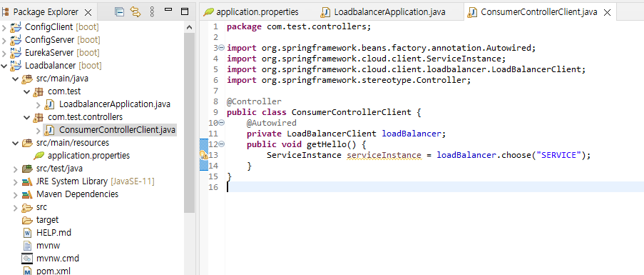Expand the src folder node
The image size is (644, 275).
[x=16, y=207]
